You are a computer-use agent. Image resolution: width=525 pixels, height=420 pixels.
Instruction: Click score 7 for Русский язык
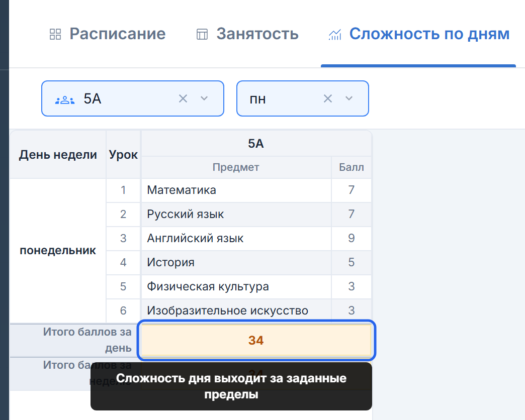pyautogui.click(x=351, y=215)
